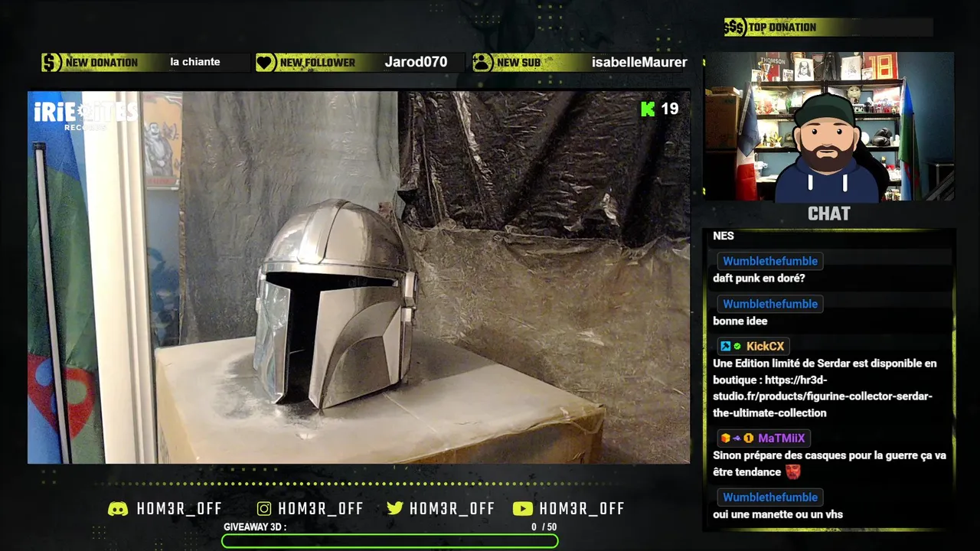
Task: Click Wumblethefumble above 'bonne idee'
Action: click(769, 304)
